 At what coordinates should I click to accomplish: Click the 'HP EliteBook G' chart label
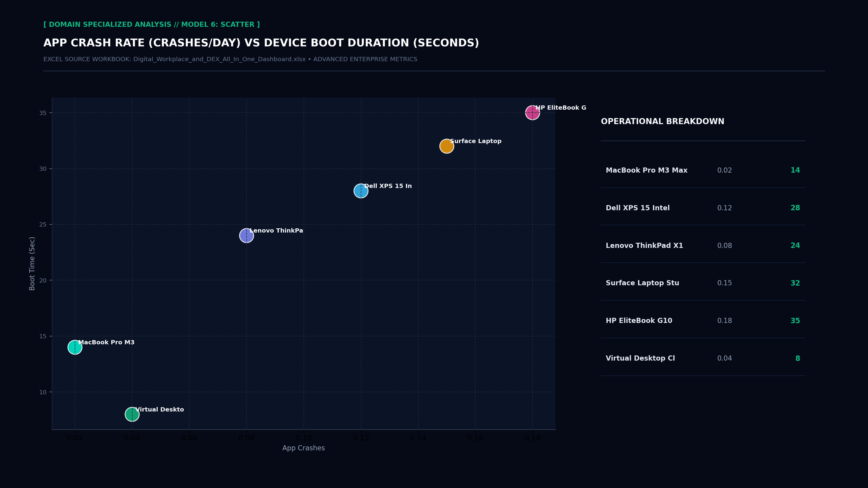[561, 108]
